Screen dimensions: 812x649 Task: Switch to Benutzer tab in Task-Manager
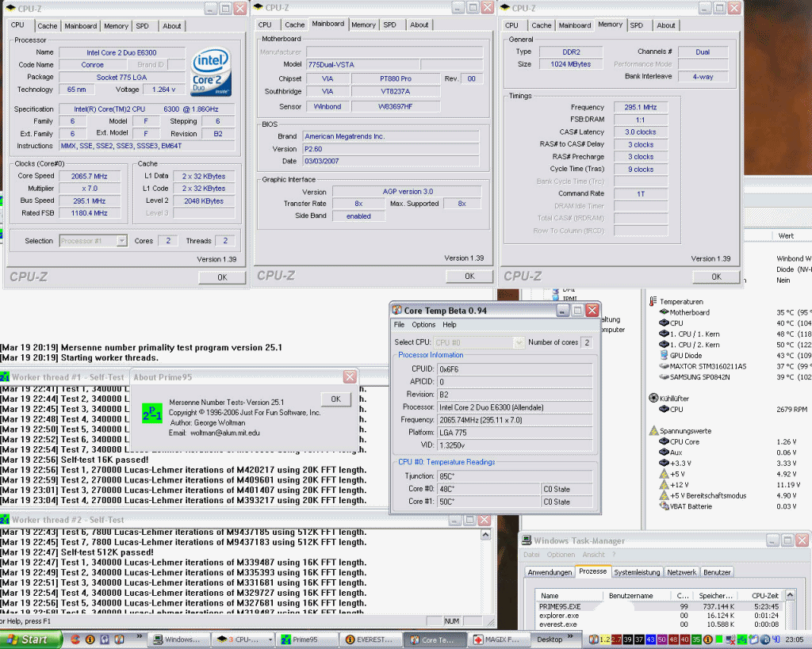(717, 572)
